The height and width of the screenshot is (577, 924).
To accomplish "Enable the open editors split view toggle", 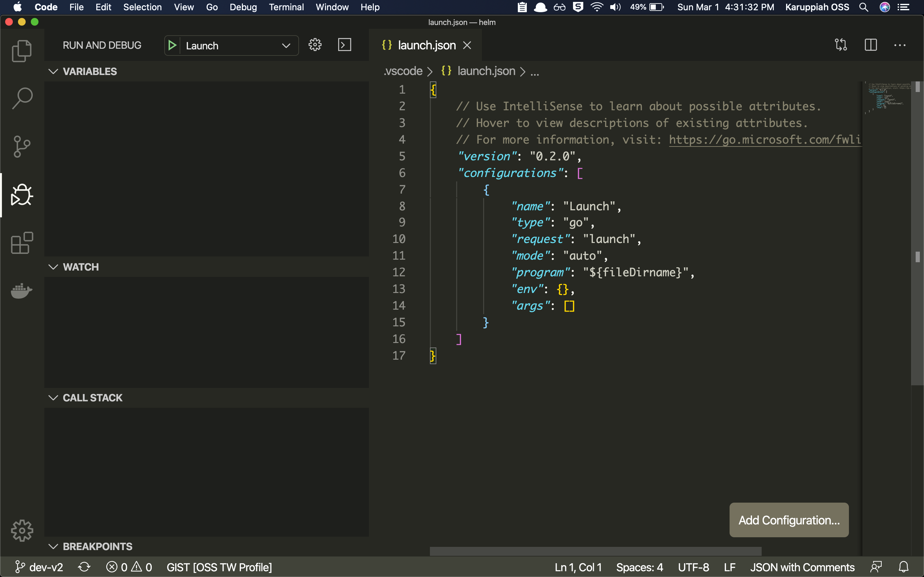I will point(871,45).
